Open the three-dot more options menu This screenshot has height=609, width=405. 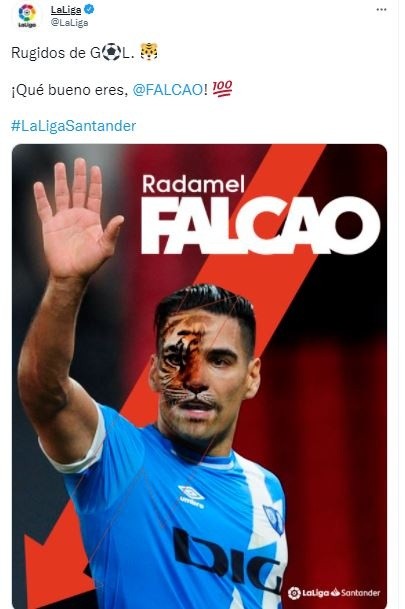[381, 10]
